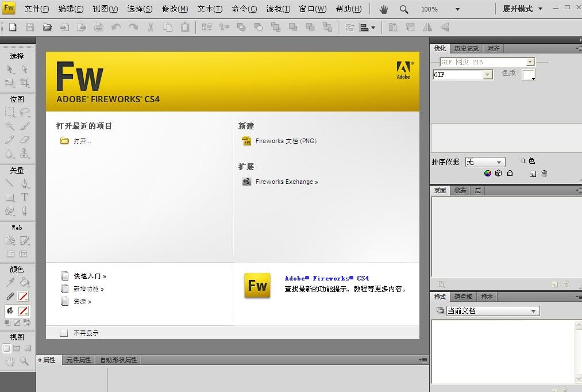Open the Fireworks Exchange link
The width and height of the screenshot is (582, 392).
click(287, 182)
